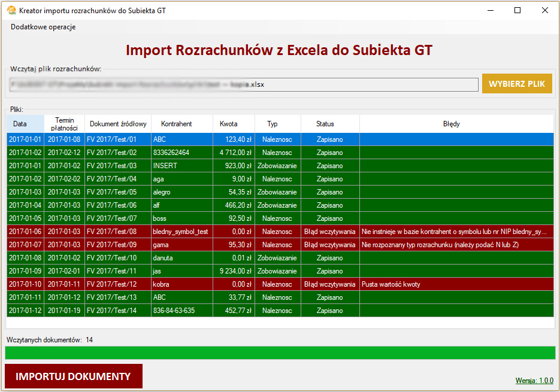Click the Kwota column header
The height and width of the screenshot is (392, 560).
228,124
